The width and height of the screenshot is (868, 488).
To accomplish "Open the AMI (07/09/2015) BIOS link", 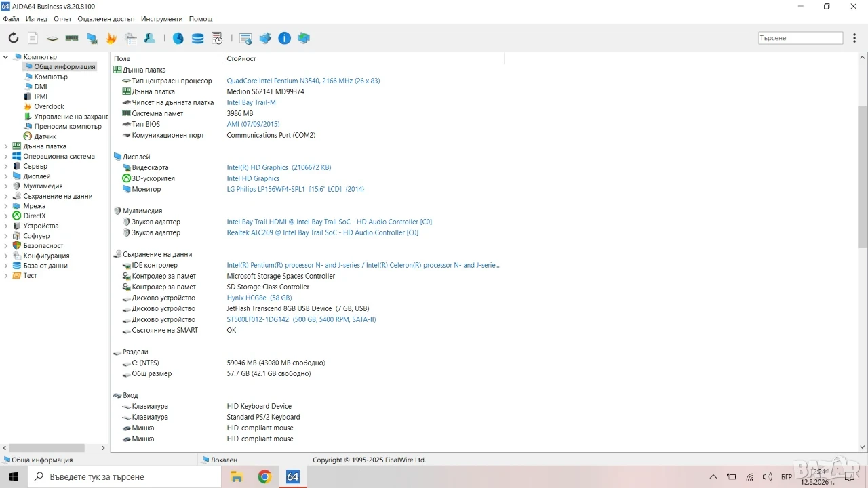I will click(253, 124).
